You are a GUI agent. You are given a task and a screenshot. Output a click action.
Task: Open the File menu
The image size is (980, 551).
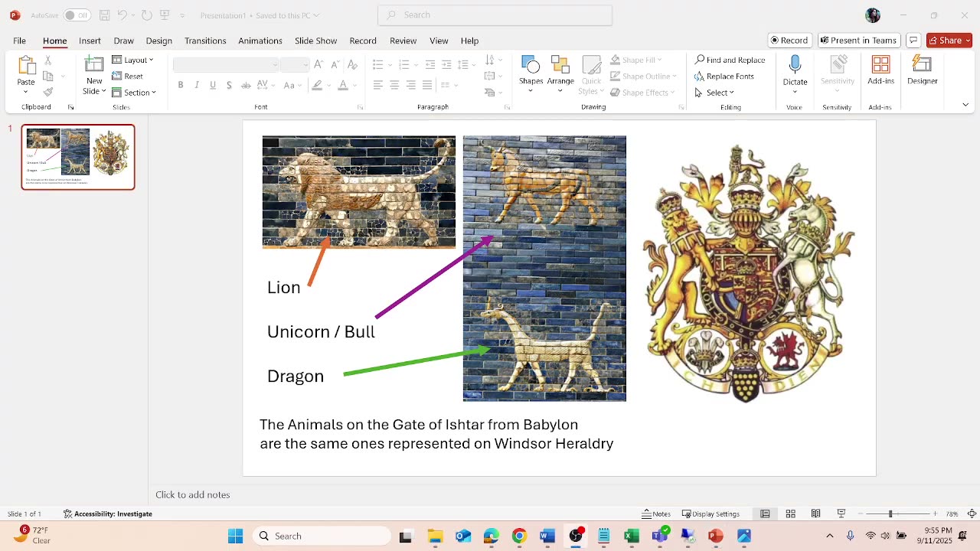20,41
